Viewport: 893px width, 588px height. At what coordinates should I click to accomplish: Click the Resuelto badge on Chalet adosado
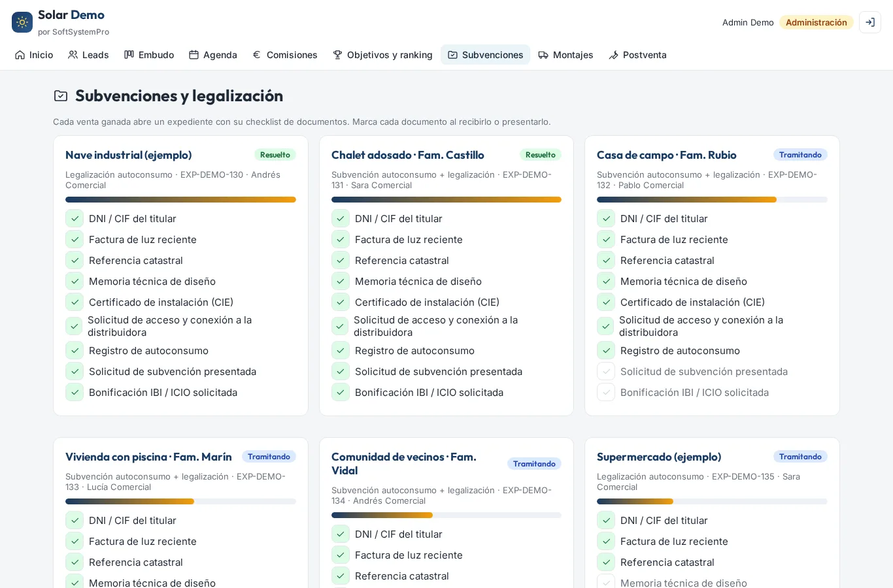pos(541,155)
